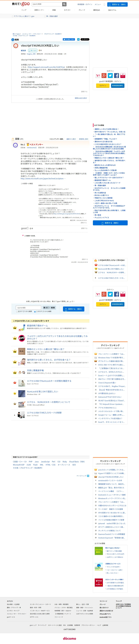Sort answers by 回答順に表示
Image resolution: width=139 pixels, height=644 pixels.
click(84, 139)
